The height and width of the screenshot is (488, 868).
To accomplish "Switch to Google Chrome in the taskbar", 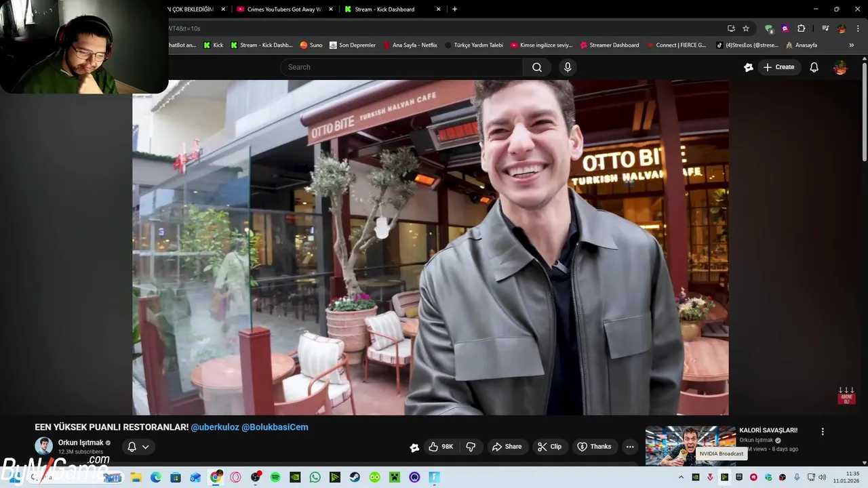I will (216, 477).
